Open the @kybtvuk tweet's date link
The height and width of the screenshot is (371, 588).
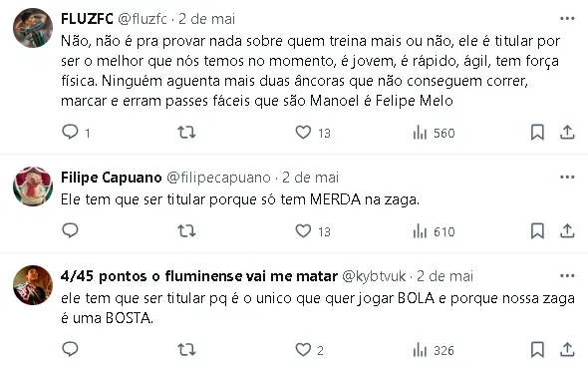444,276
